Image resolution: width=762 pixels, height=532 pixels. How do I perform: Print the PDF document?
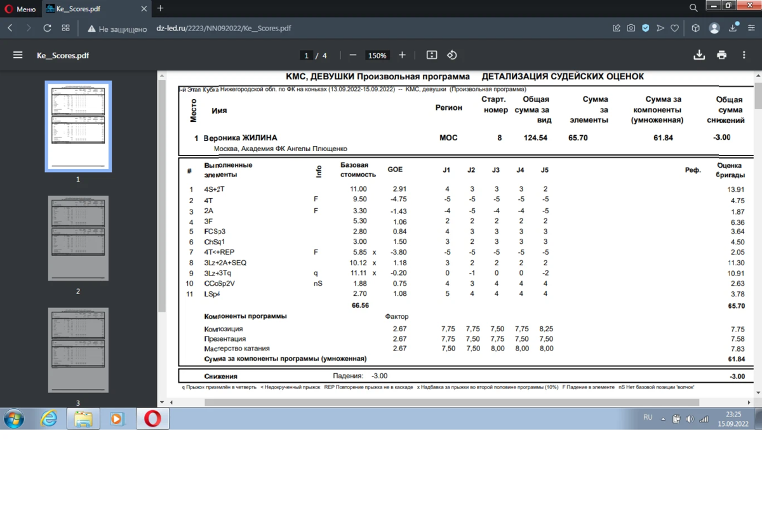[x=721, y=55]
